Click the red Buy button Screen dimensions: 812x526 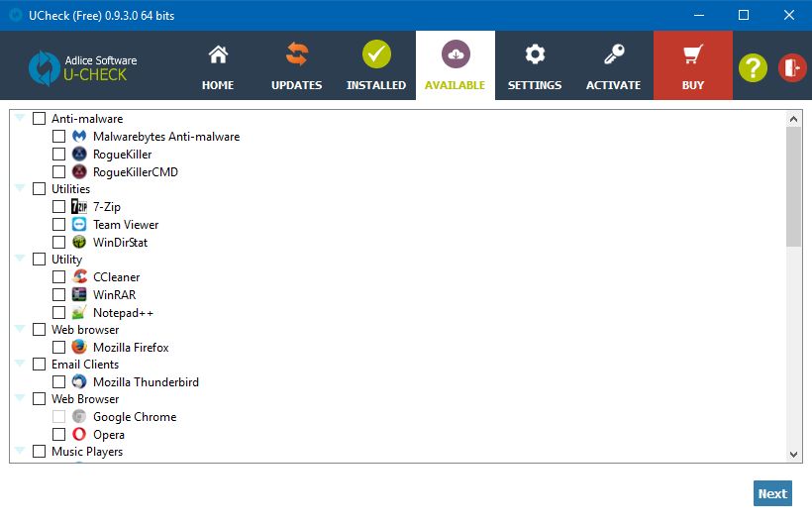(x=693, y=65)
